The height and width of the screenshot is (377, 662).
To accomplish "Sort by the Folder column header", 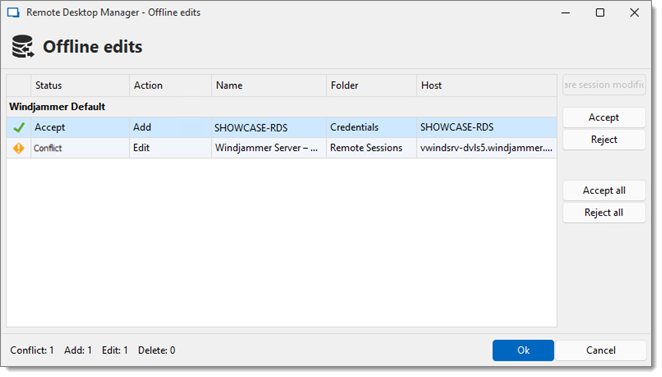I will tap(371, 85).
